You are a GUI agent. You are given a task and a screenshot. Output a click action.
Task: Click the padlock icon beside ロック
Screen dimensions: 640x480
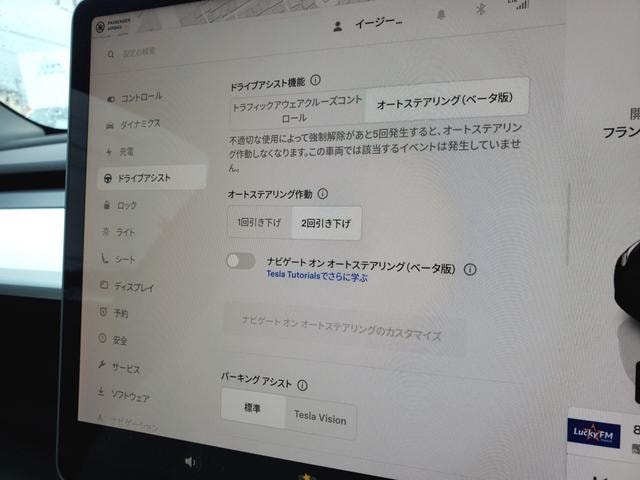(107, 205)
